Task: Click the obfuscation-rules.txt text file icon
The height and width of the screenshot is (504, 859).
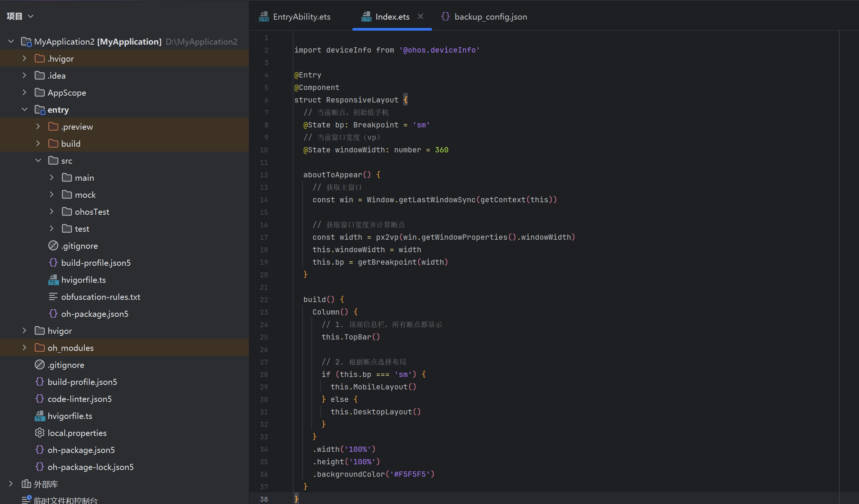Action: tap(53, 296)
